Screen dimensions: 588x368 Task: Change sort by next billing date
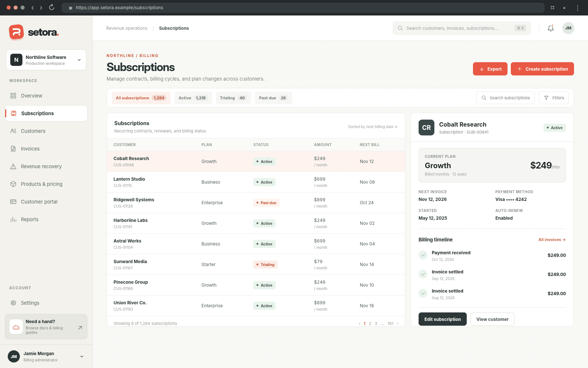click(x=373, y=127)
